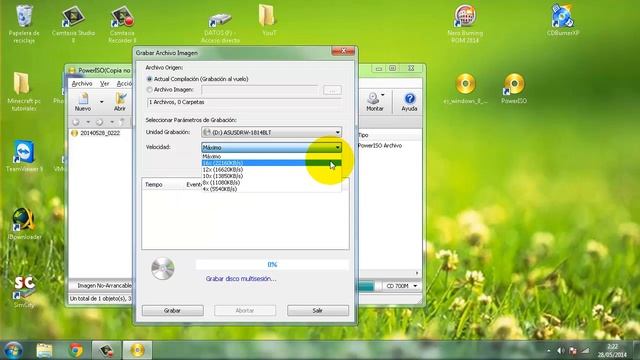Image resolution: width=640 pixels, height=360 pixels.
Task: Open File Explorer from taskbar
Action: click(x=44, y=350)
